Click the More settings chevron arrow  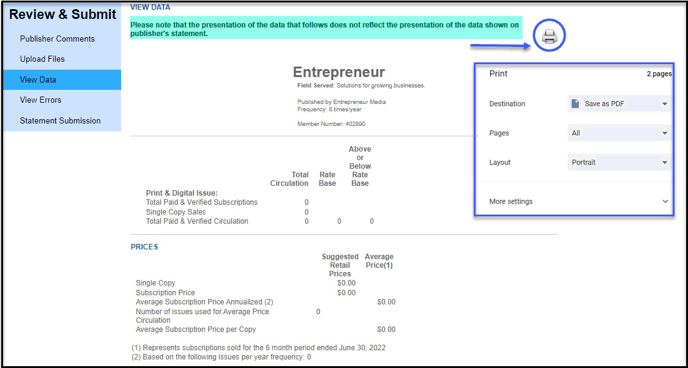click(665, 201)
